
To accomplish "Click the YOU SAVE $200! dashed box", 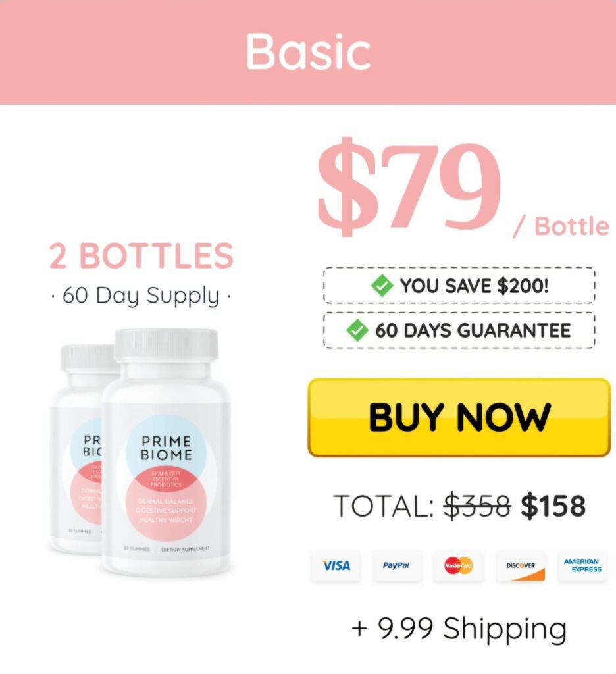I will (x=459, y=286).
